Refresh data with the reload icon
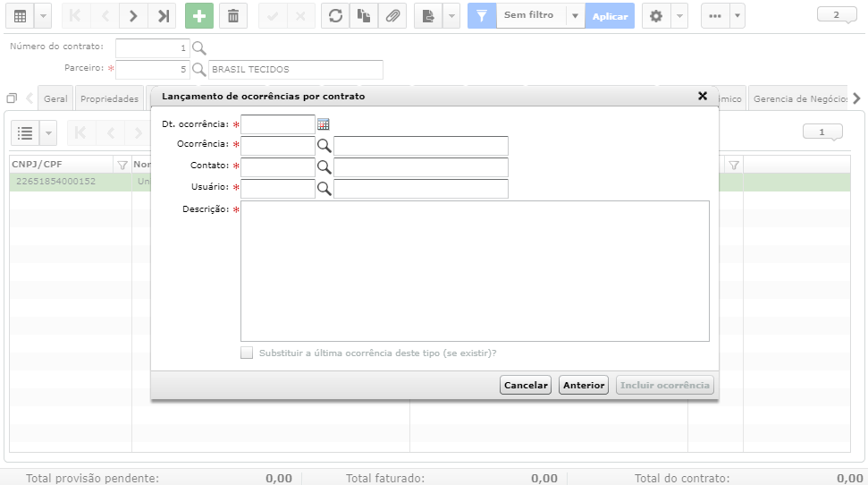 (335, 16)
